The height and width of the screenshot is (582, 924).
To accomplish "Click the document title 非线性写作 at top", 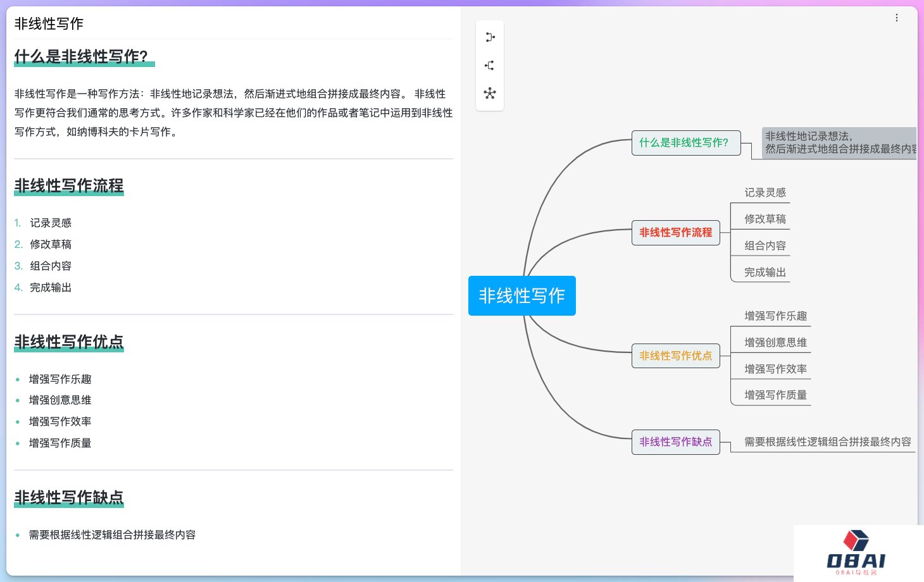I will [x=49, y=24].
